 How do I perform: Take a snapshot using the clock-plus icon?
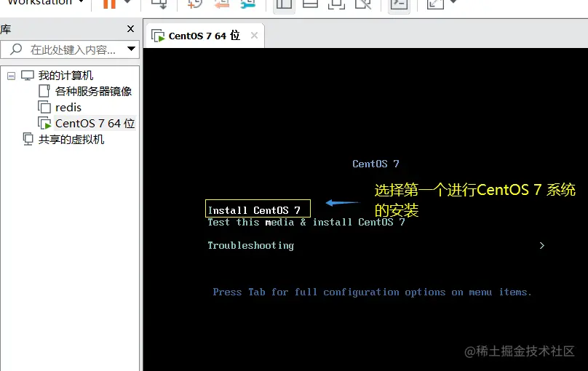[194, 4]
